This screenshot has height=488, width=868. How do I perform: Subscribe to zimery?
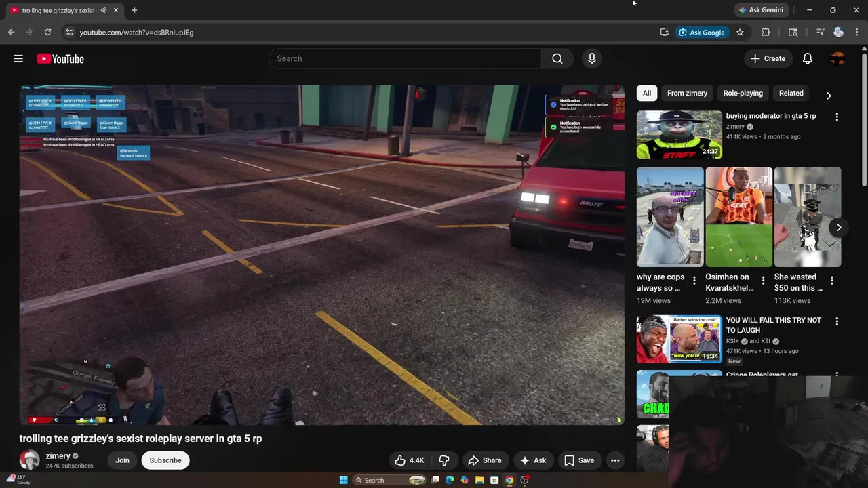(x=165, y=460)
